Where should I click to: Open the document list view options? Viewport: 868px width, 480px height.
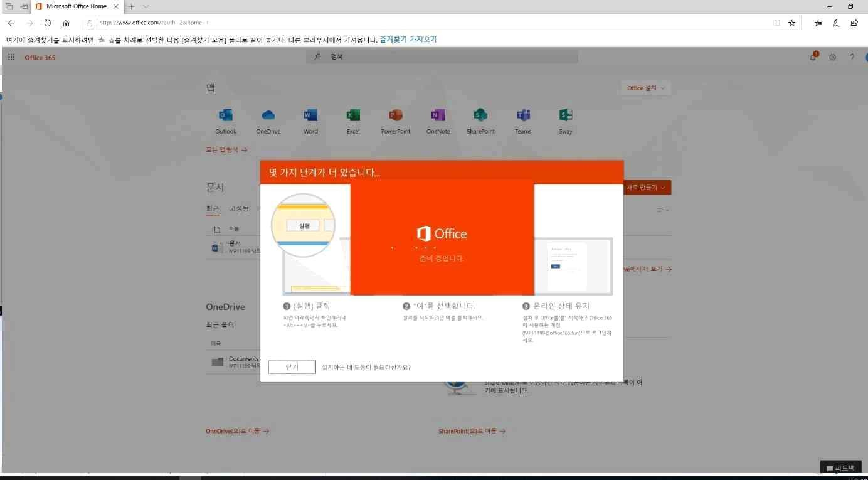pyautogui.click(x=662, y=210)
